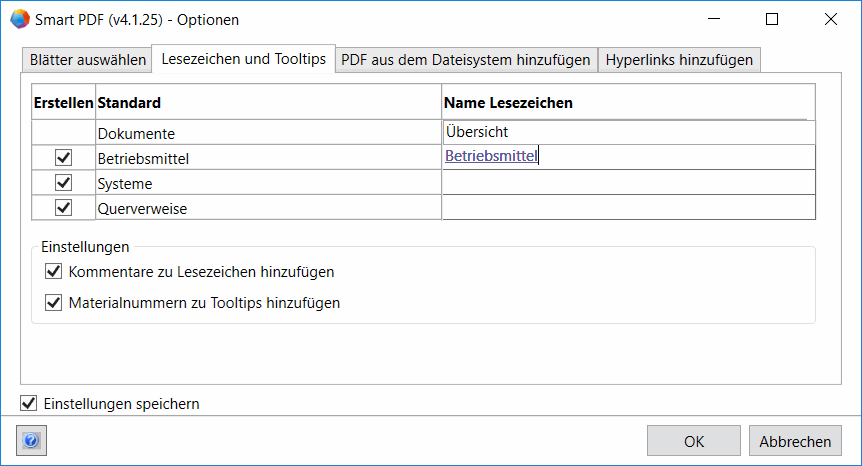Image resolution: width=862 pixels, height=466 pixels.
Task: Toggle the Querverweise Erstellen checkbox
Action: pyautogui.click(x=63, y=208)
